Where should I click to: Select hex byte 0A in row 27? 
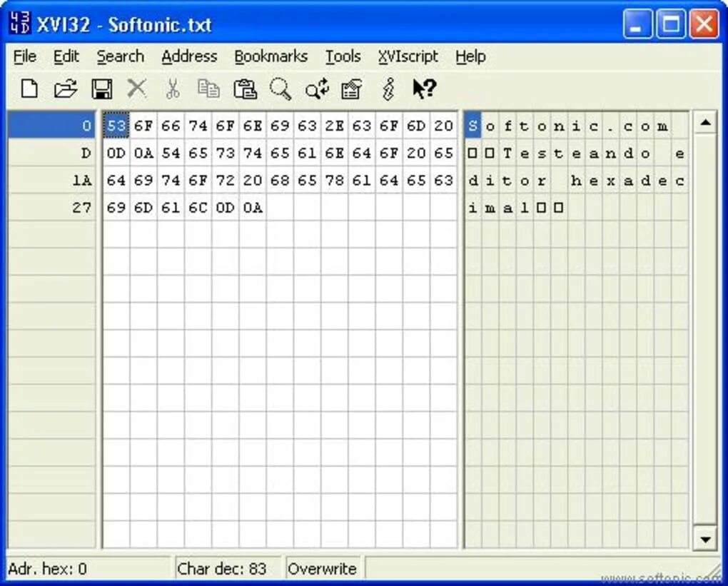[253, 208]
